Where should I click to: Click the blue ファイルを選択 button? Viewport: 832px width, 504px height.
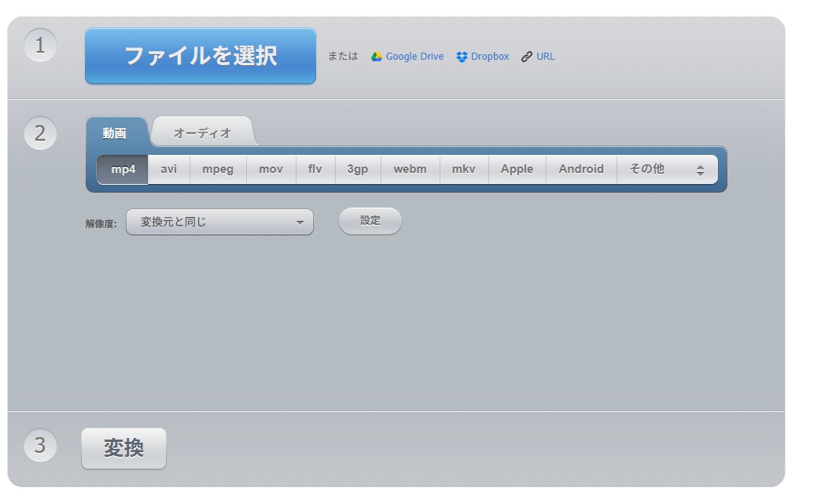pyautogui.click(x=200, y=56)
